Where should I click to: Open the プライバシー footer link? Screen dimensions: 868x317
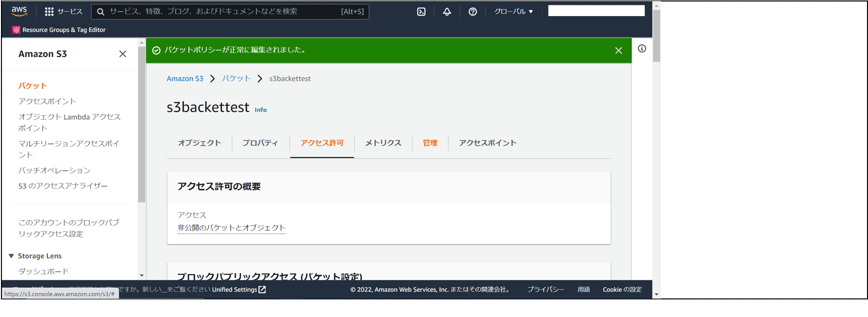546,290
